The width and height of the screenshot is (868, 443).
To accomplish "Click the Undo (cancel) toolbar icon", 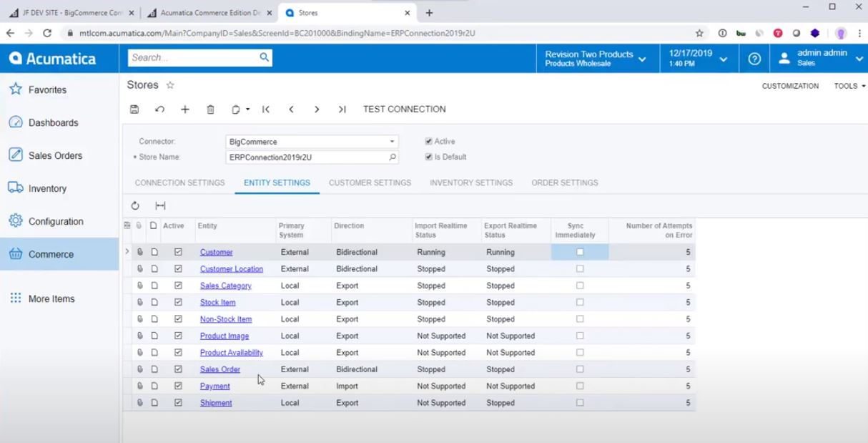I will point(159,109).
